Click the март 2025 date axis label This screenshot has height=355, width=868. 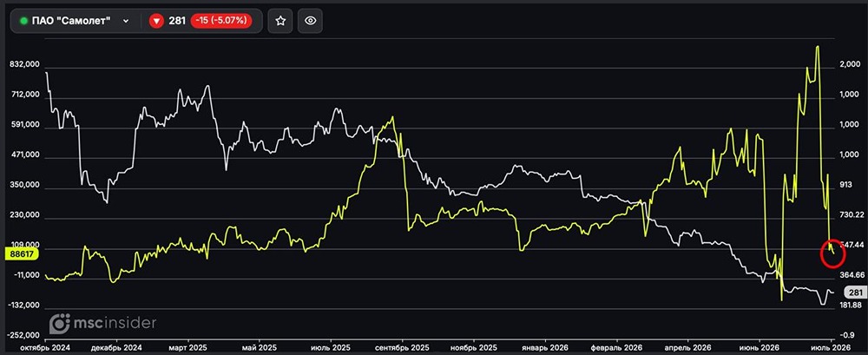188,348
